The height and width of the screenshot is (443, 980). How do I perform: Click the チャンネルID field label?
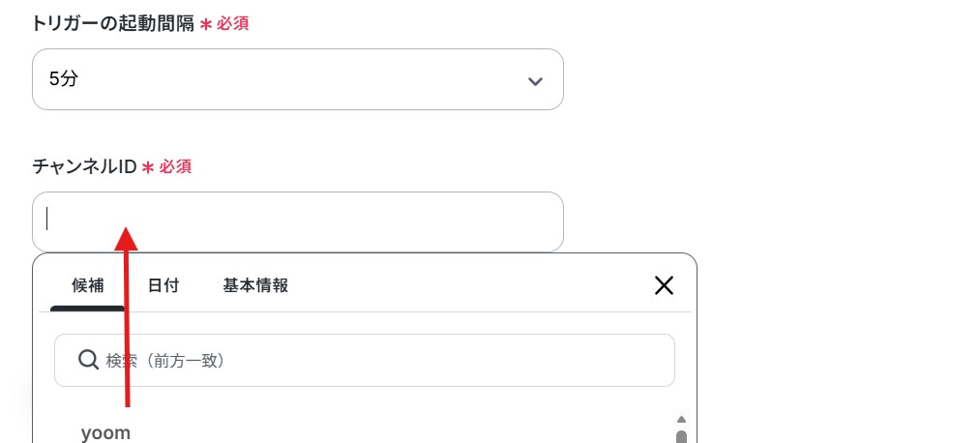pos(84,166)
